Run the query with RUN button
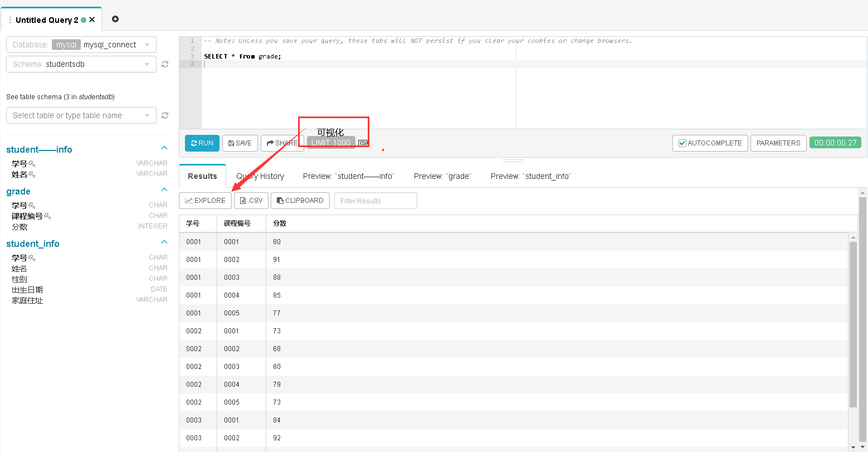This screenshot has width=868, height=457. tap(202, 143)
